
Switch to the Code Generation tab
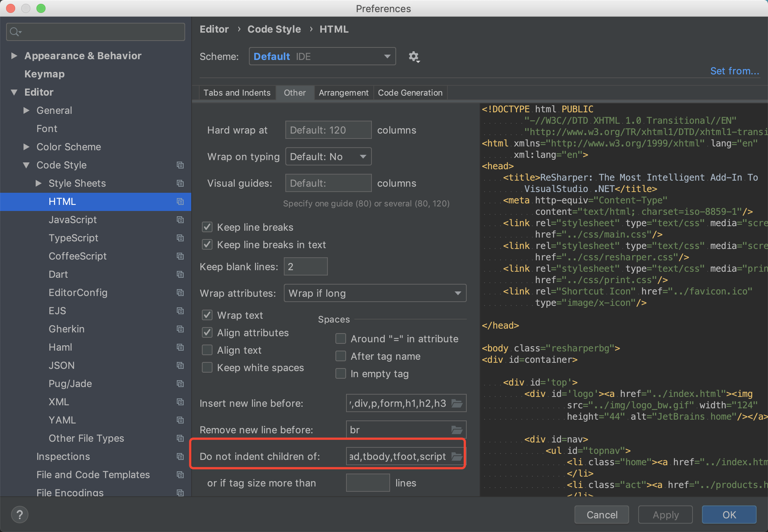(410, 93)
